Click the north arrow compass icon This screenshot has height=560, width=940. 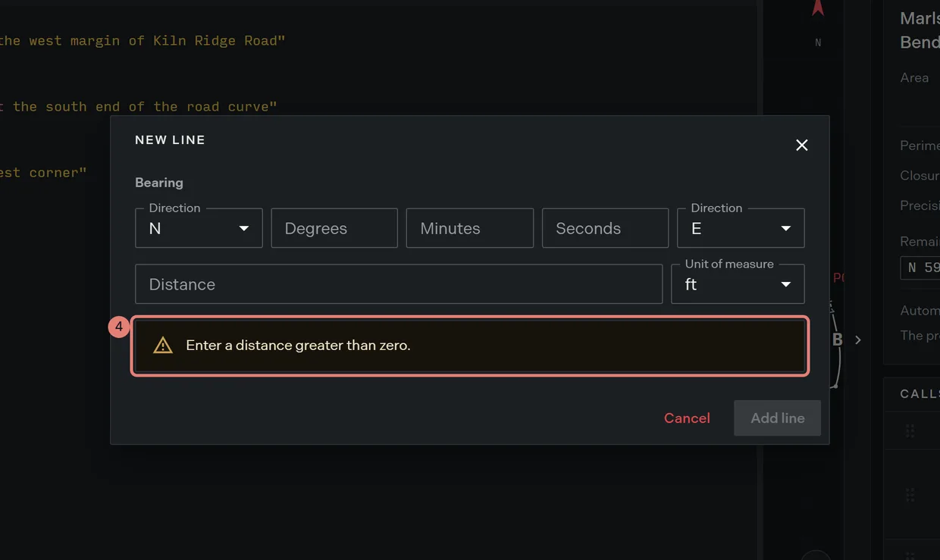818,8
